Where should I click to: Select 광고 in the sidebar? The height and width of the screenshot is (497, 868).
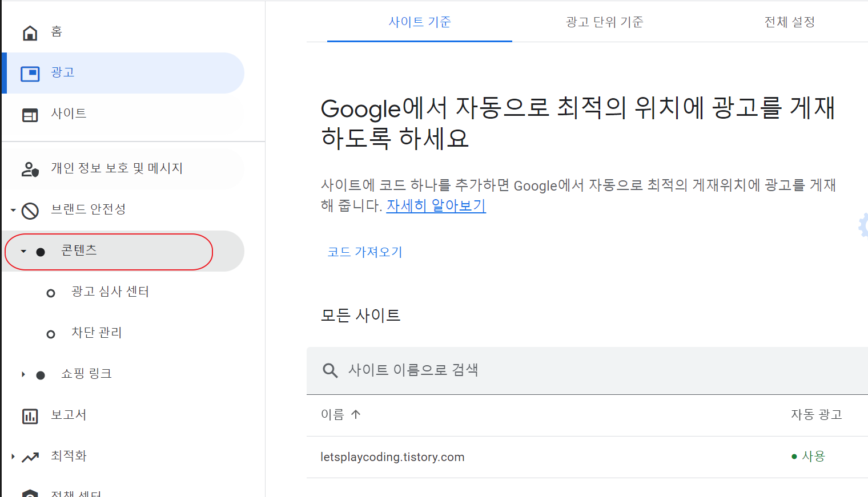123,73
